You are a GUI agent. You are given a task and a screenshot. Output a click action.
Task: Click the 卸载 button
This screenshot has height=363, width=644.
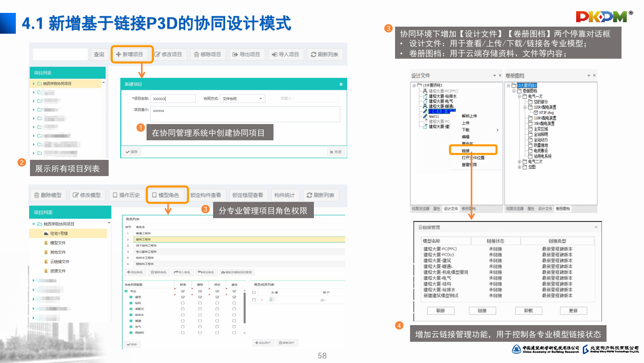(x=529, y=311)
